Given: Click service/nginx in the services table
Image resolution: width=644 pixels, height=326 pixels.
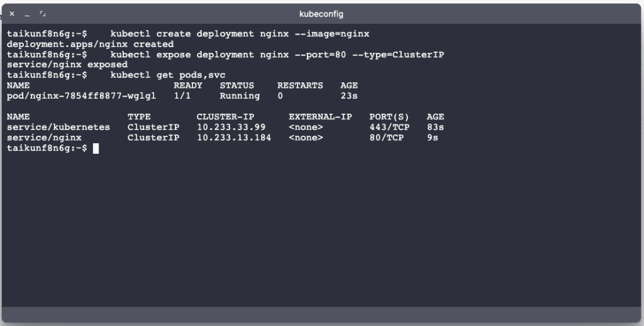Looking at the screenshot, I should pyautogui.click(x=43, y=138).
